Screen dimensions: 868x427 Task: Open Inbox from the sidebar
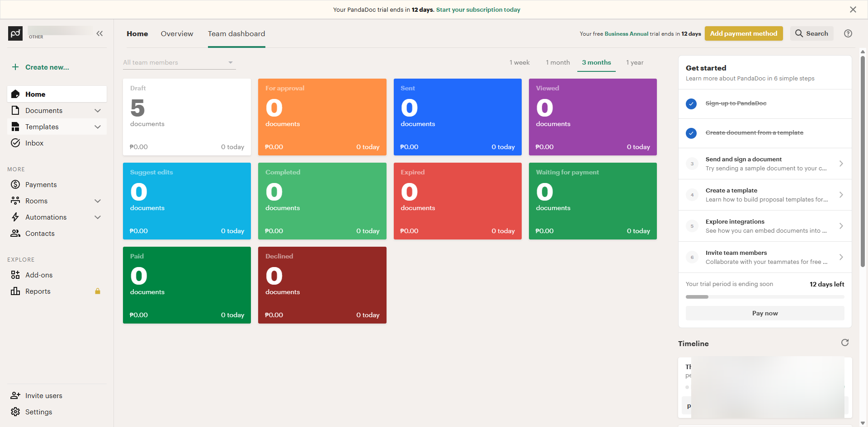click(34, 143)
